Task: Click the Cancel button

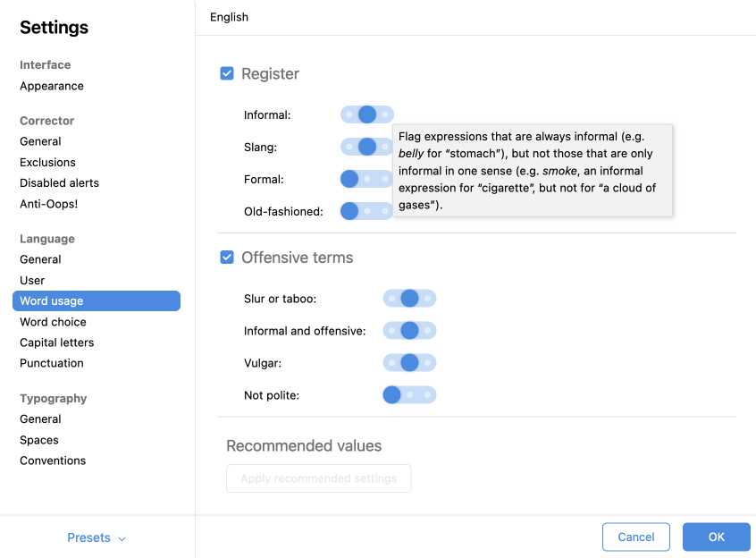Action: pos(636,537)
